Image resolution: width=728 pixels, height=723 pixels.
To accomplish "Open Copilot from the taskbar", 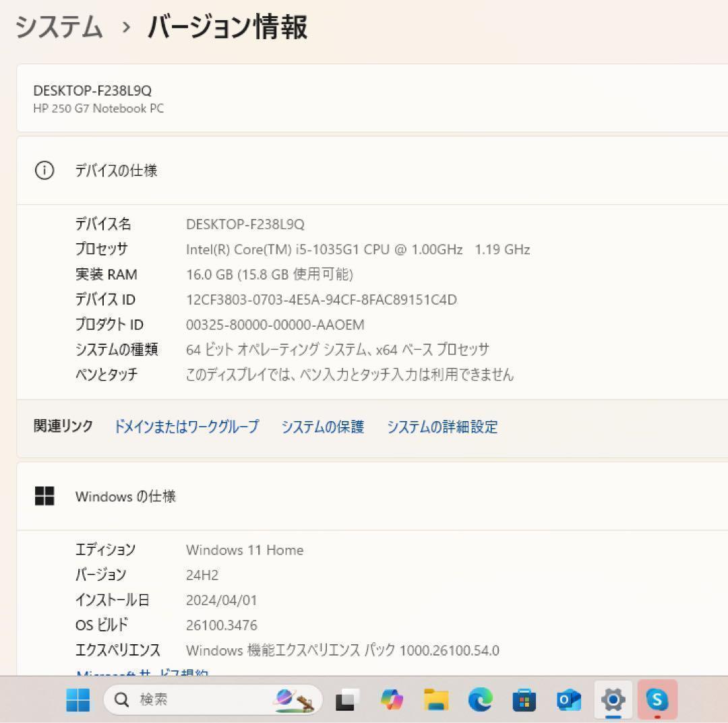I will pyautogui.click(x=391, y=699).
